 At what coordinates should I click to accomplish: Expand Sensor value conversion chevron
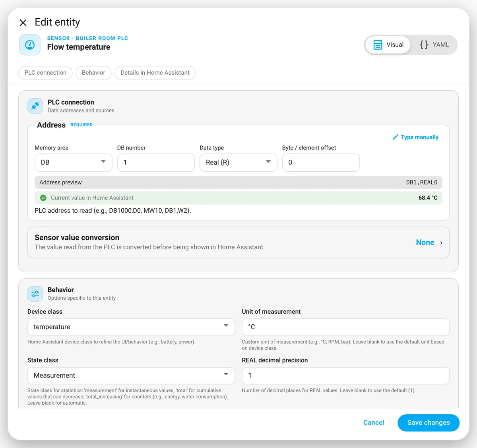441,242
